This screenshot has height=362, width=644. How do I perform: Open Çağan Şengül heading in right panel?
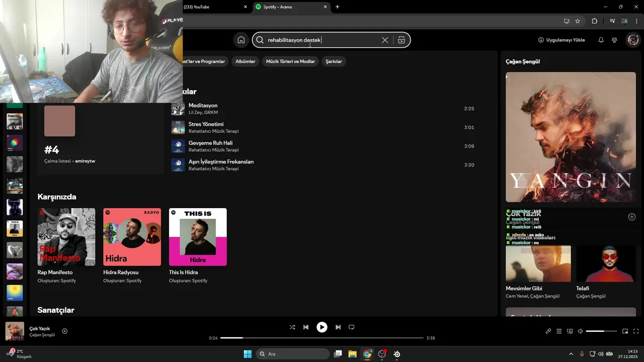coord(523,61)
